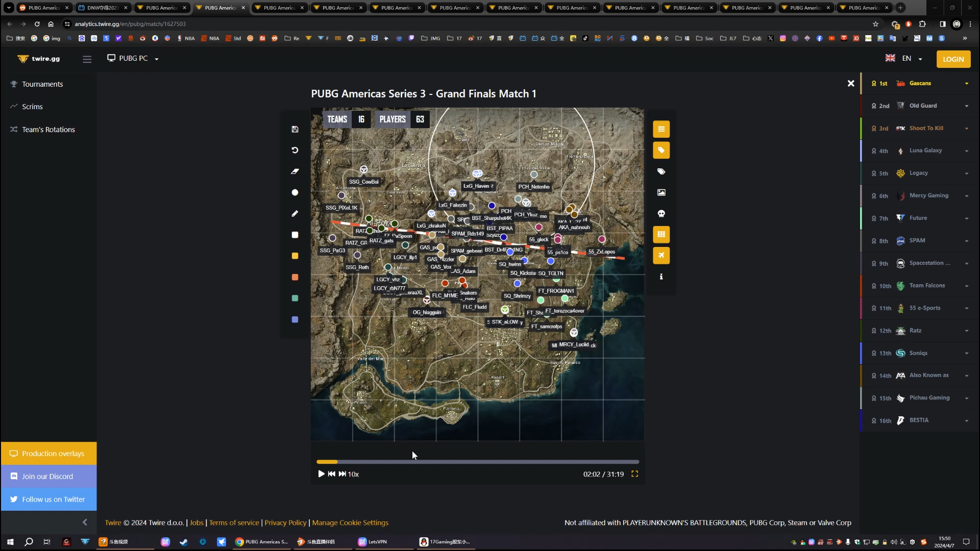Expand Team's Rotations in sidebar
The width and height of the screenshot is (980, 551).
point(48,129)
